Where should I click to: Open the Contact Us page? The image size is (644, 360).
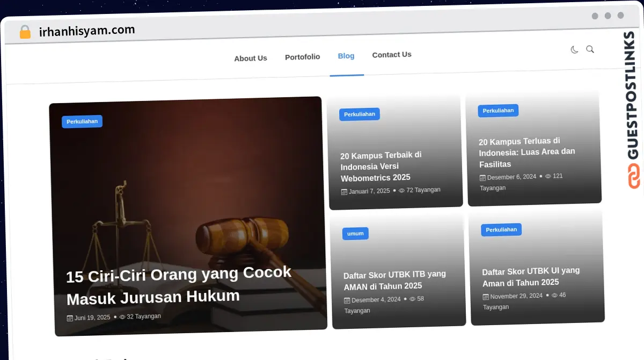pos(392,55)
